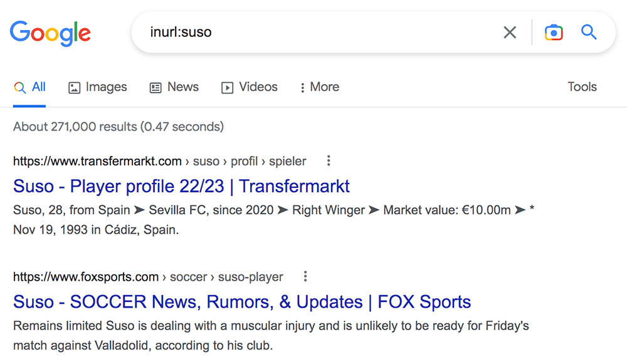
Task: Select the All results tab
Action: click(29, 87)
